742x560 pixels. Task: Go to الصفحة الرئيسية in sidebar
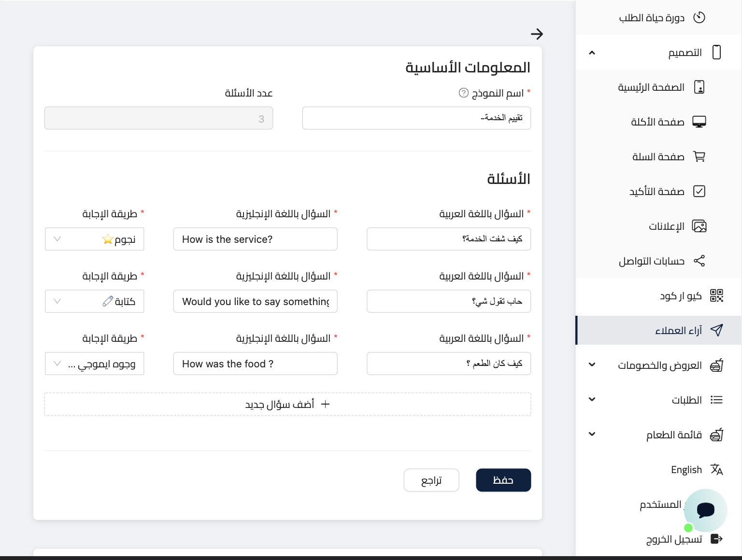[x=651, y=87]
